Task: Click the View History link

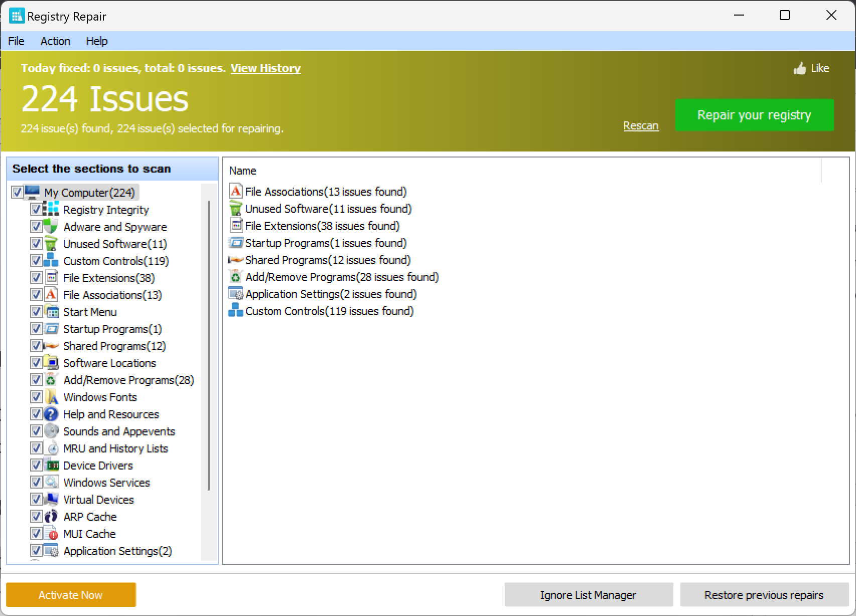Action: click(265, 68)
